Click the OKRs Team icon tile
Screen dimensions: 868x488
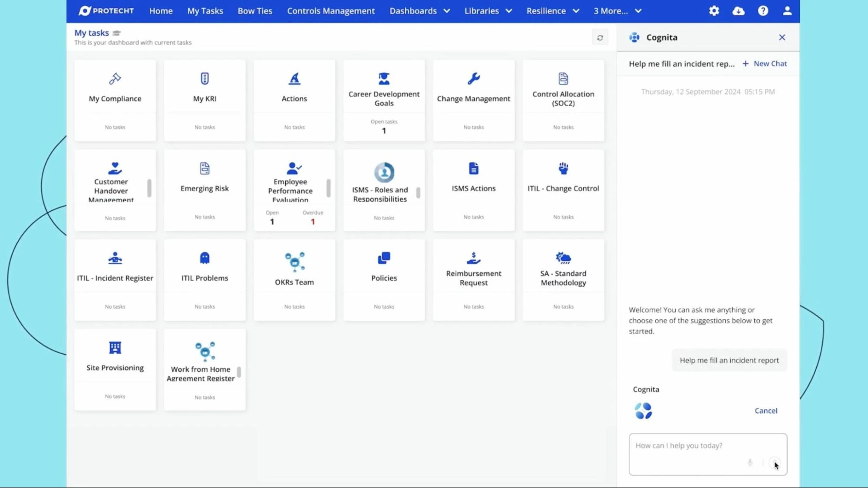pos(294,262)
